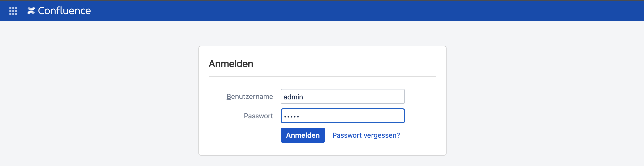Click the Confluence logo icon
Image resolution: width=644 pixels, height=166 pixels.
[31, 11]
